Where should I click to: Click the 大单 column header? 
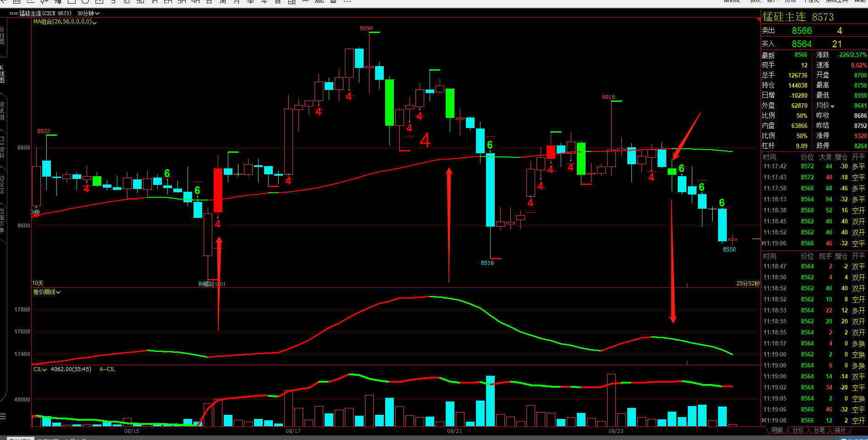pyautogui.click(x=826, y=157)
